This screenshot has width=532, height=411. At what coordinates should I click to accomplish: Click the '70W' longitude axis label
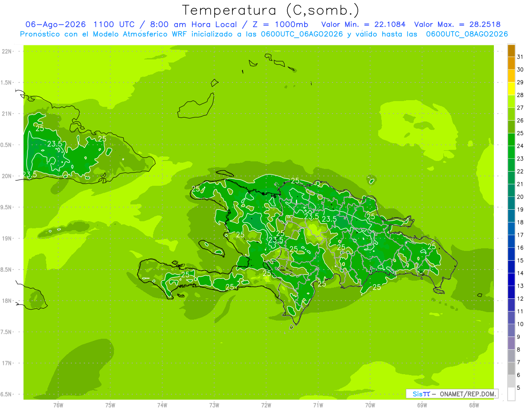click(370, 405)
